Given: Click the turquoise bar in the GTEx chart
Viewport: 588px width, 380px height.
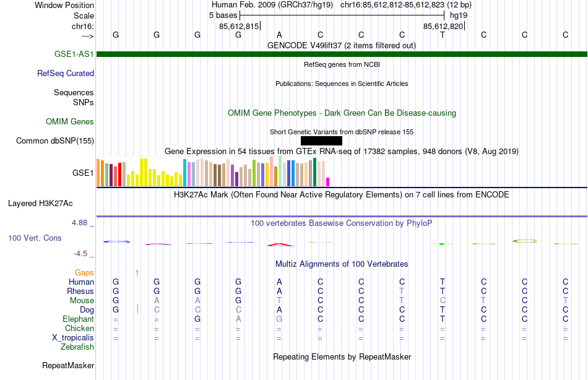Looking at the screenshot, I should click(184, 173).
